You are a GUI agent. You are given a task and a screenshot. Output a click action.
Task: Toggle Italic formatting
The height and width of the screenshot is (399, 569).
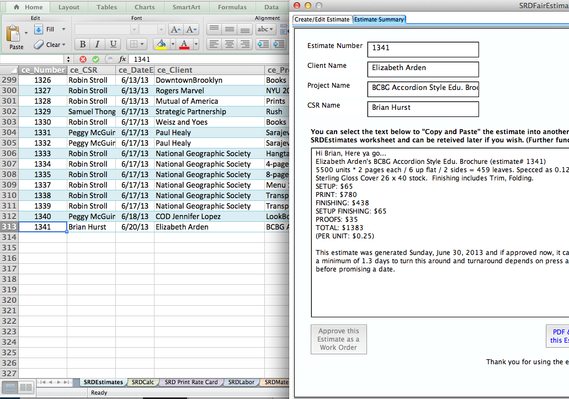point(97,44)
